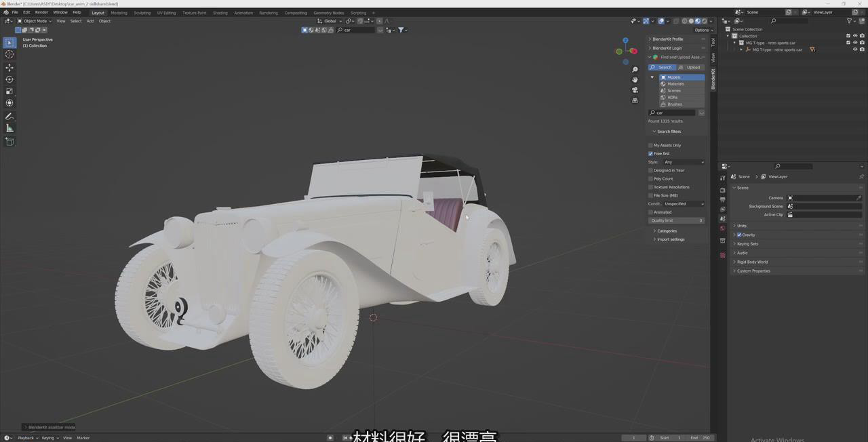Disable the Gravity checkbox

(739, 235)
